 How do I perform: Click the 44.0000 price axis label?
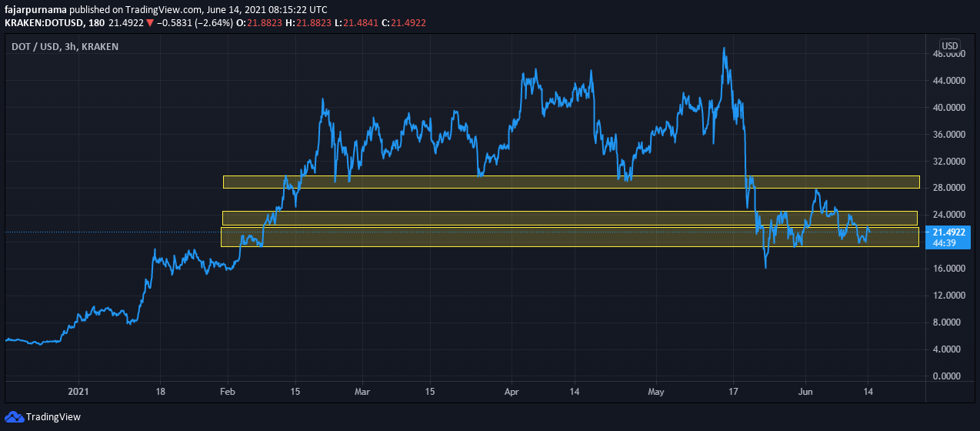pyautogui.click(x=948, y=81)
